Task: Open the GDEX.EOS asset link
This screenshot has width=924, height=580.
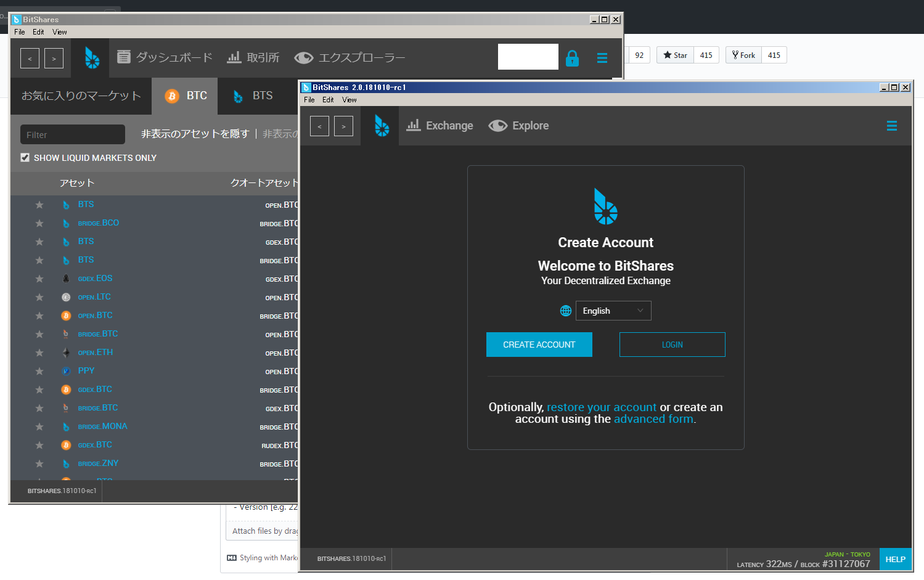Action: (x=95, y=279)
